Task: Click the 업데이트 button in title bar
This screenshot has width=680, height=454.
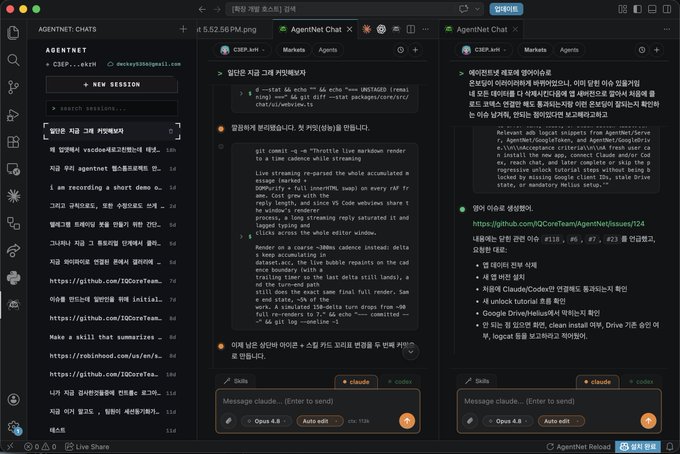Action: [x=506, y=9]
